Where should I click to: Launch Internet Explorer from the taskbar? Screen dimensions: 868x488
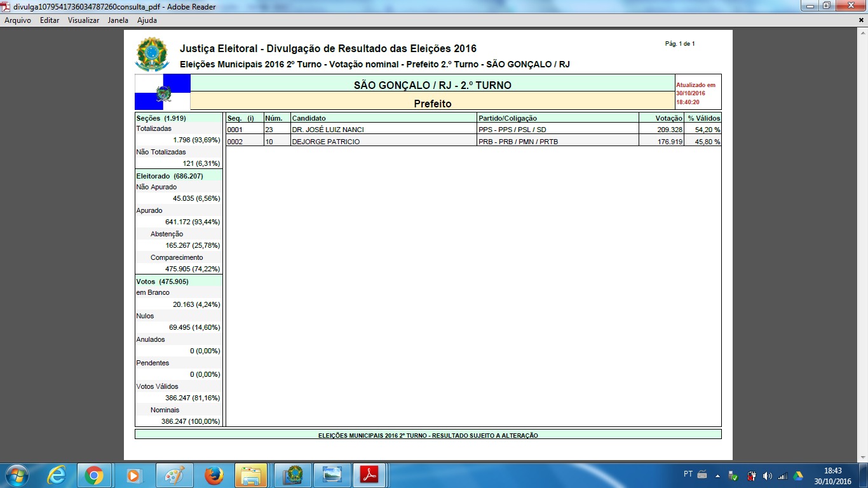[57, 475]
